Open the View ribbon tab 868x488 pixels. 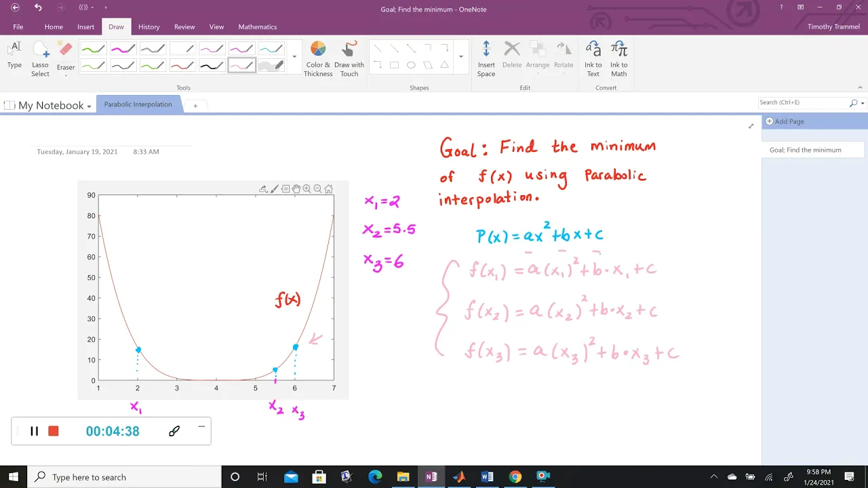tap(216, 27)
